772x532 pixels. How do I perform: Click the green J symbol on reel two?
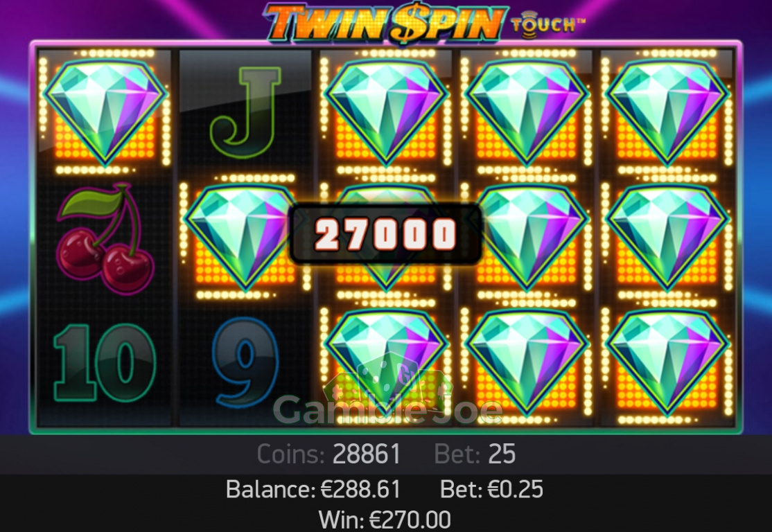pyautogui.click(x=245, y=113)
